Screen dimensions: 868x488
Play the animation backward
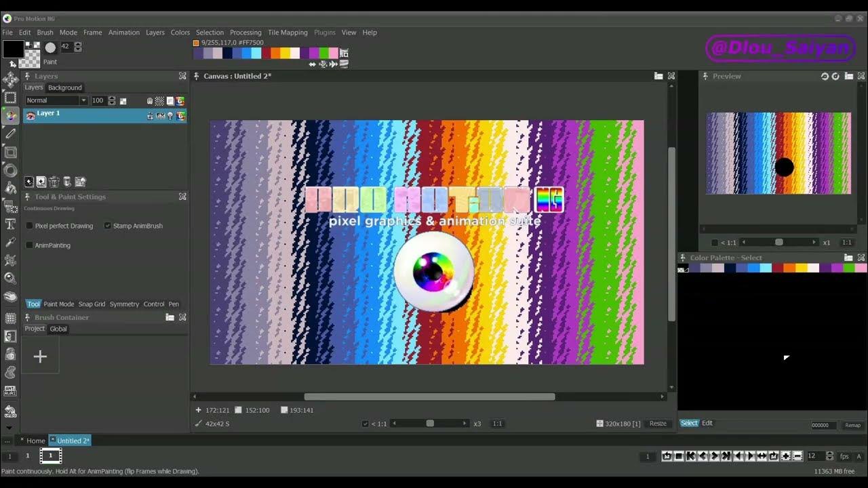pyautogui.click(x=738, y=456)
